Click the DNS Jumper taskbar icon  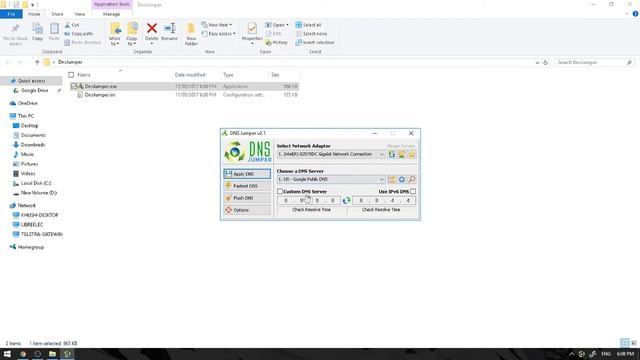(x=67, y=354)
